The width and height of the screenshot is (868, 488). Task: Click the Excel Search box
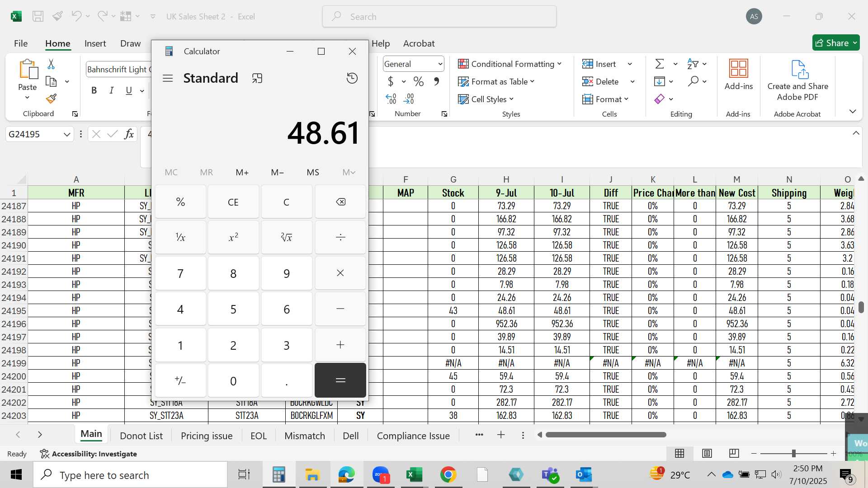click(x=439, y=17)
